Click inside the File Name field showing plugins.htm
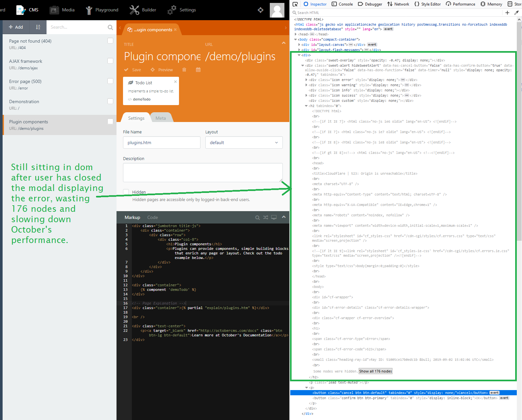The height and width of the screenshot is (420, 522). point(161,142)
